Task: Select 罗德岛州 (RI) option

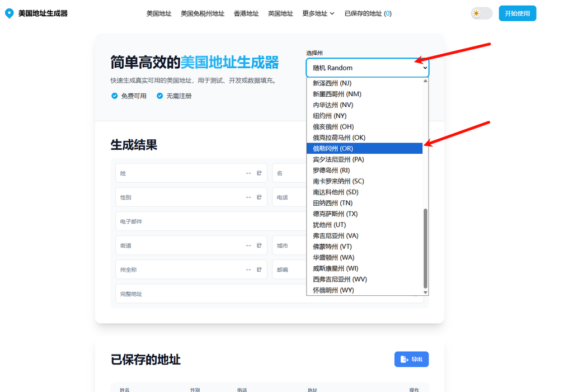Action: (x=364, y=170)
